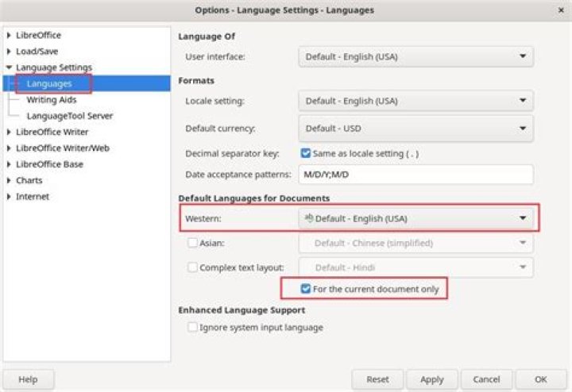572x392 pixels.
Task: Click the LibreOffice label in the tree
Action: 38,36
